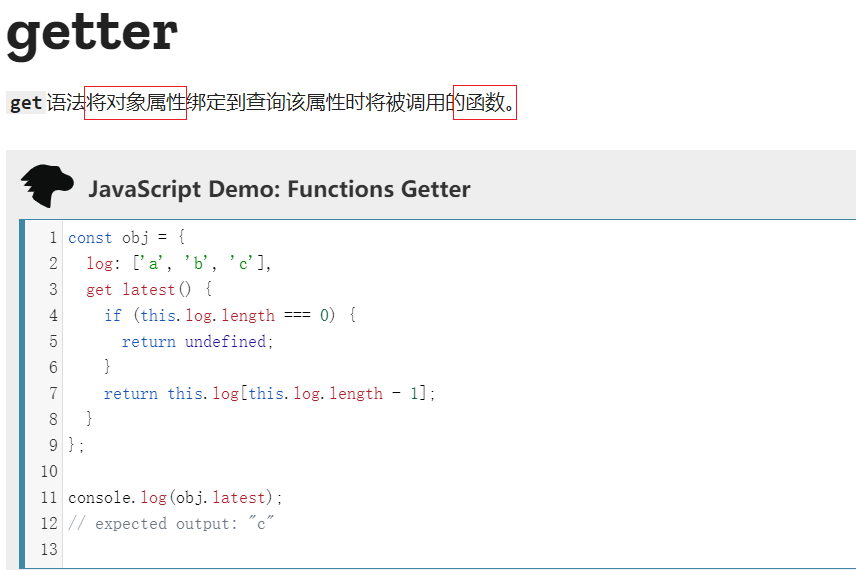The image size is (856, 570).
Task: Click line number 5 in the gutter
Action: [x=52, y=341]
